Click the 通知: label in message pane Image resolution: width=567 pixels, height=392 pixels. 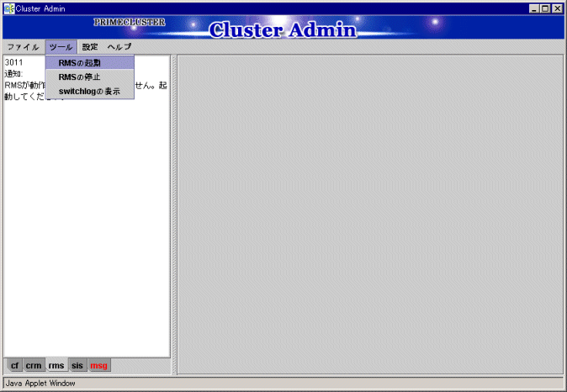pyautogui.click(x=13, y=74)
